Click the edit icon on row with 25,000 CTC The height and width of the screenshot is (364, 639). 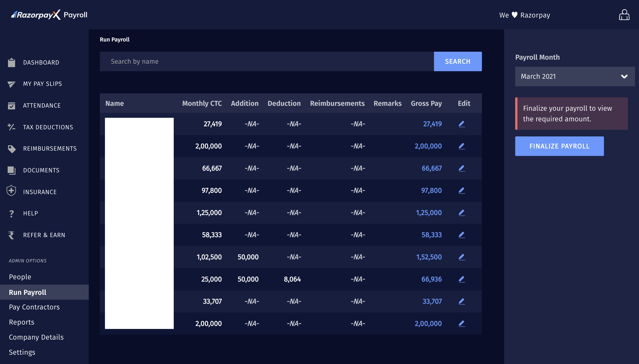click(x=462, y=279)
